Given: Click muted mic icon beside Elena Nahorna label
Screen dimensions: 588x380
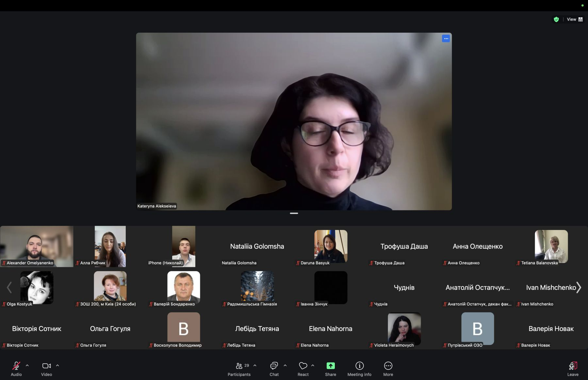Looking at the screenshot, I should (x=298, y=345).
